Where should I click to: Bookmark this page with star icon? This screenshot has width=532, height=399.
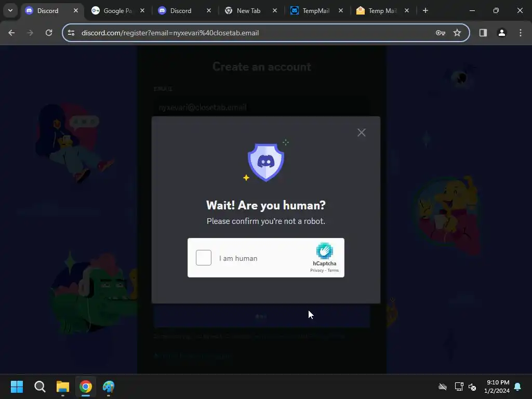457,33
